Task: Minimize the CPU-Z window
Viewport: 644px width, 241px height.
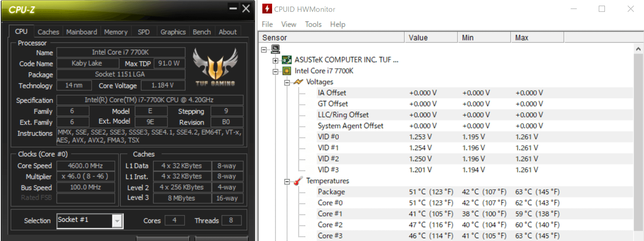Action: [x=233, y=8]
